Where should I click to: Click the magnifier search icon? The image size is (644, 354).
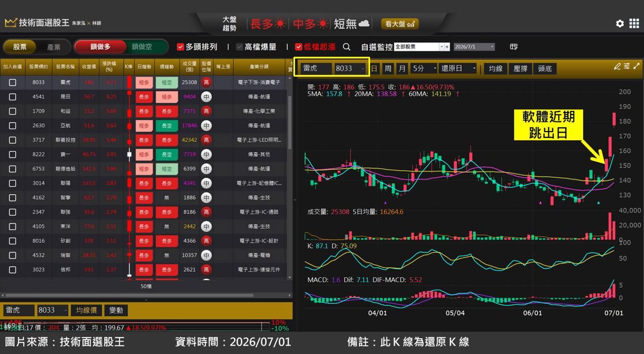pyautogui.click(x=347, y=47)
